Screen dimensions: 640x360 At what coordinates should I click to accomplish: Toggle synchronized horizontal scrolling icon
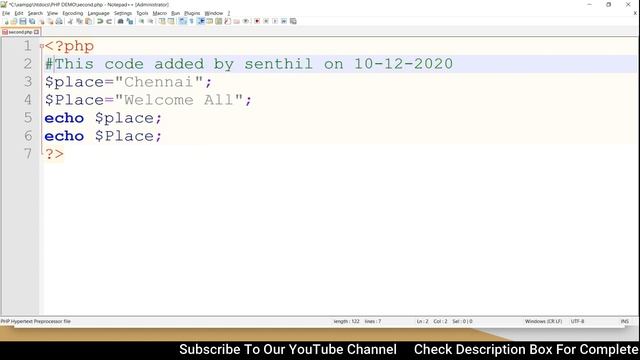(171, 21)
